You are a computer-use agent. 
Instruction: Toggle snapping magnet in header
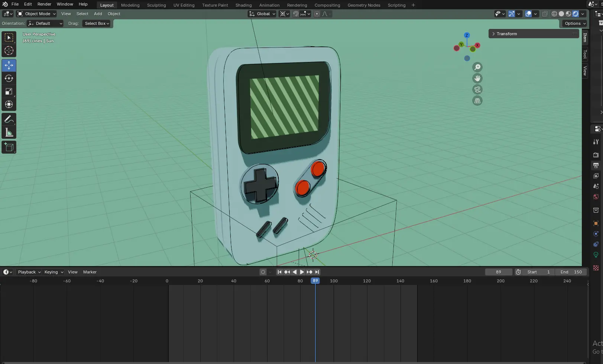click(296, 14)
